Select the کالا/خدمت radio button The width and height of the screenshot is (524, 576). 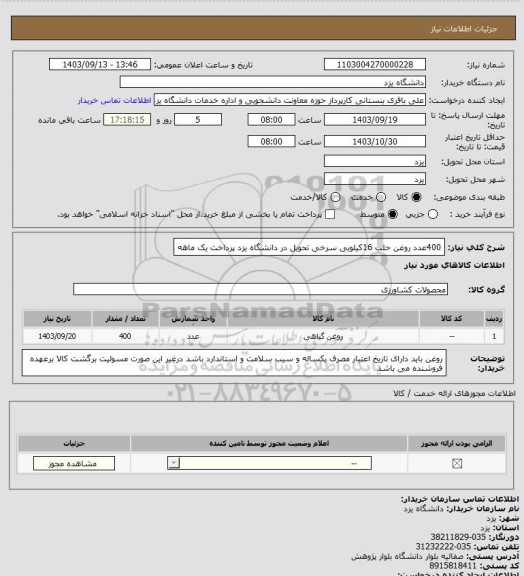pyautogui.click(x=335, y=197)
